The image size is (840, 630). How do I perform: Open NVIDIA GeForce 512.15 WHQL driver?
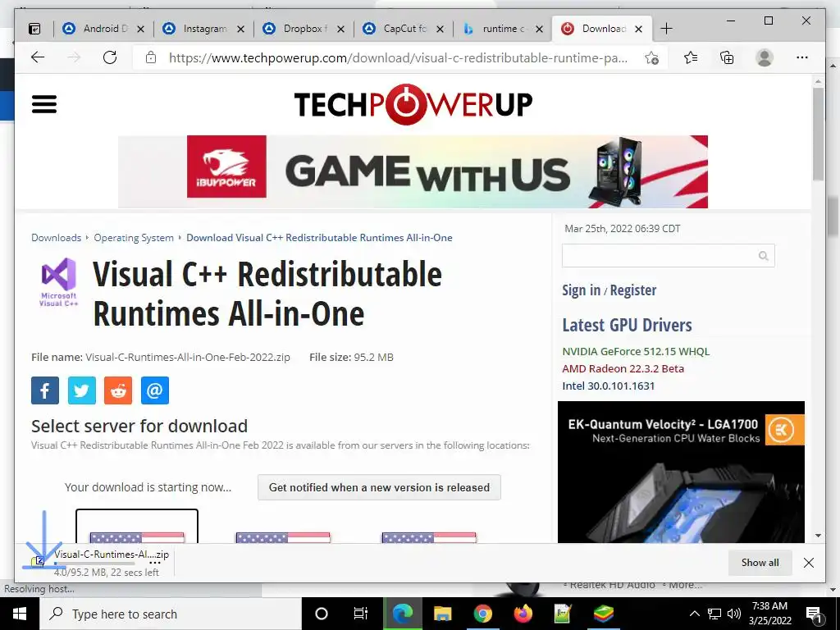click(636, 351)
